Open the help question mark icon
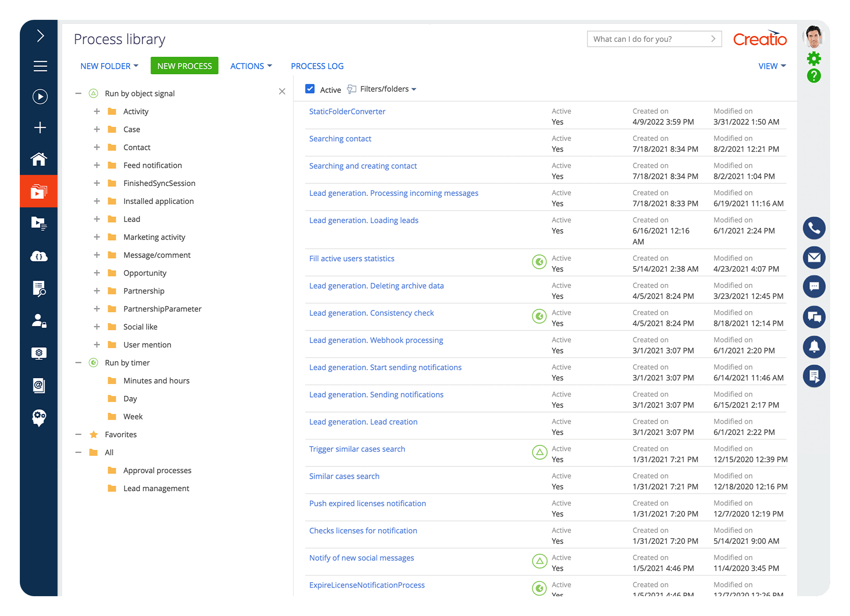Image resolution: width=850 pixels, height=616 pixels. click(x=814, y=76)
